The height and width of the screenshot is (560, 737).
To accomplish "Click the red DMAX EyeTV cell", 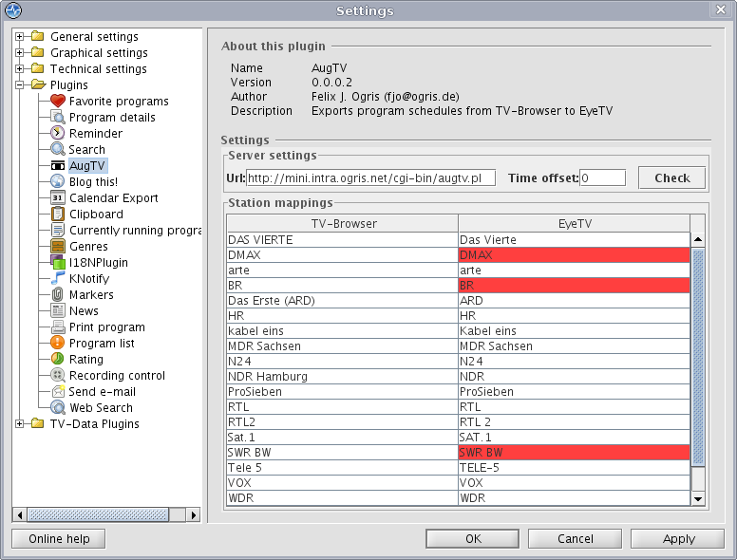I will click(574, 255).
